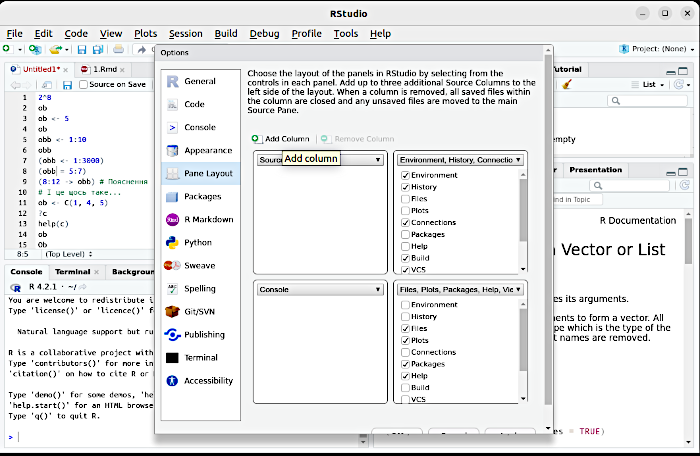Open Accessibility options category
Screen dimensions: 700x456
coord(200,381)
